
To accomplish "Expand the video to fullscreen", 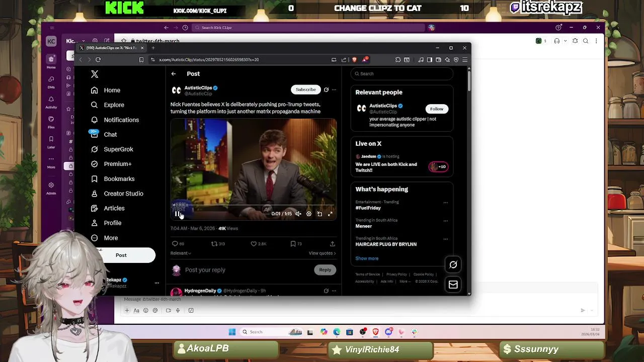I will [330, 214].
